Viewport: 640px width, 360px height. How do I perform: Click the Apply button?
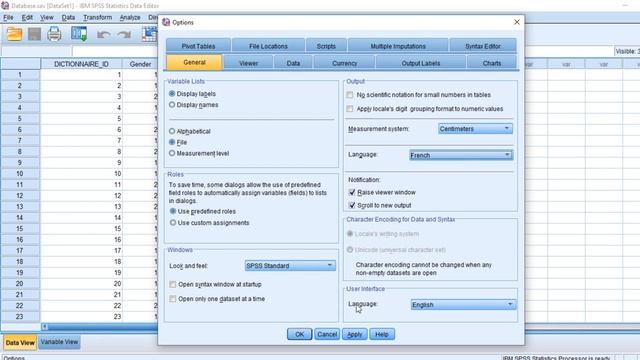tap(355, 334)
